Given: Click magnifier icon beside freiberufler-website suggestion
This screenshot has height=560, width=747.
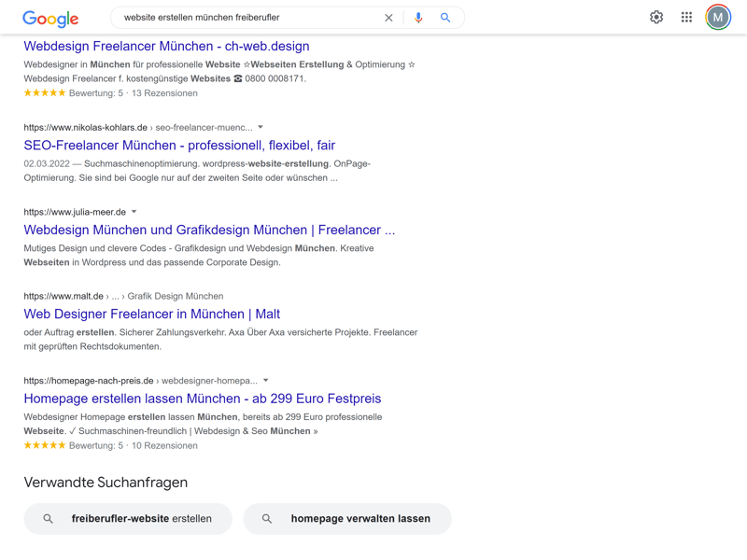Looking at the screenshot, I should point(49,519).
